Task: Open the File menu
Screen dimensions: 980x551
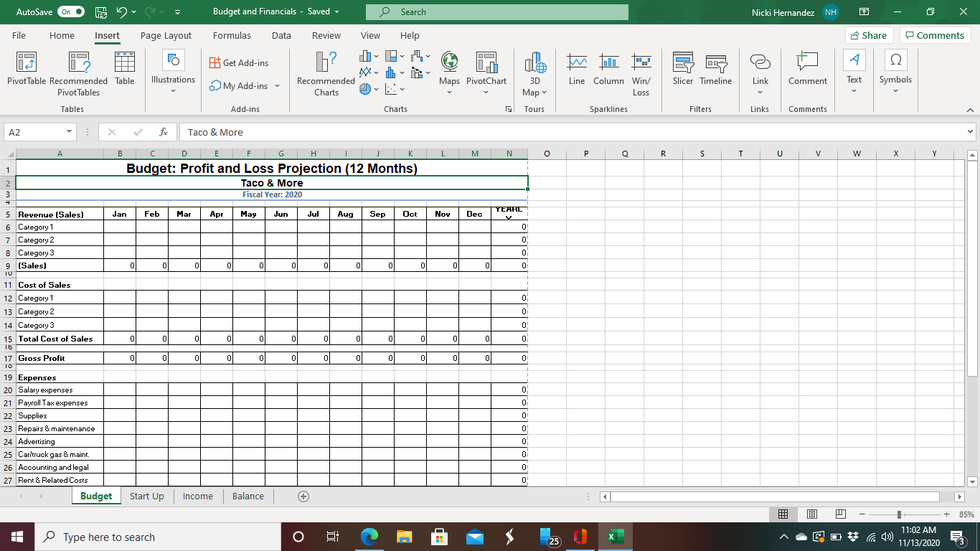Action: coord(19,35)
